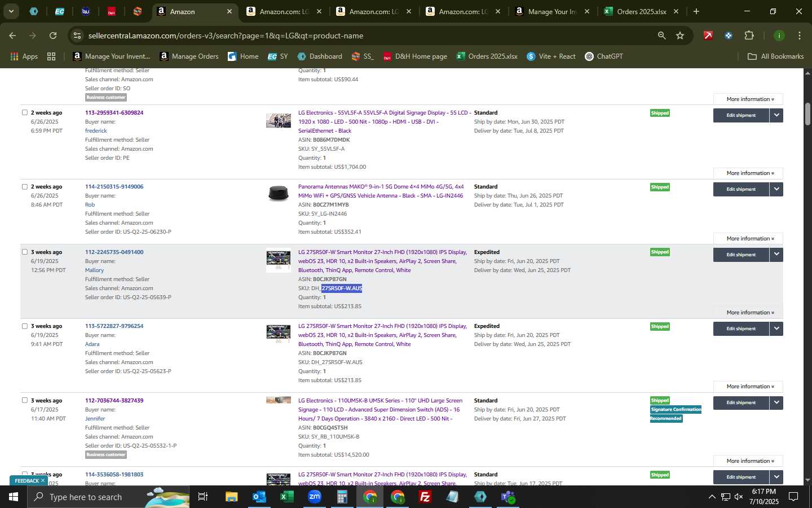Open the page zoom magnifier icon

[x=661, y=36]
